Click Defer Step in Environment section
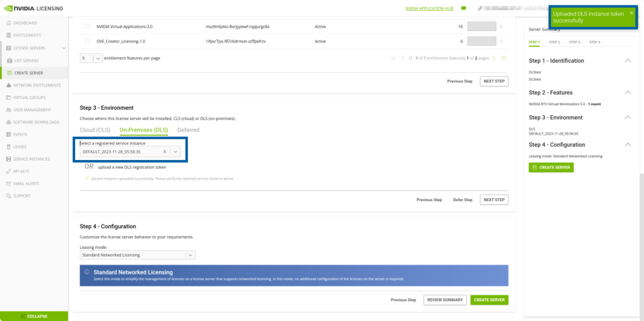This screenshot has width=644, height=321. (463, 200)
